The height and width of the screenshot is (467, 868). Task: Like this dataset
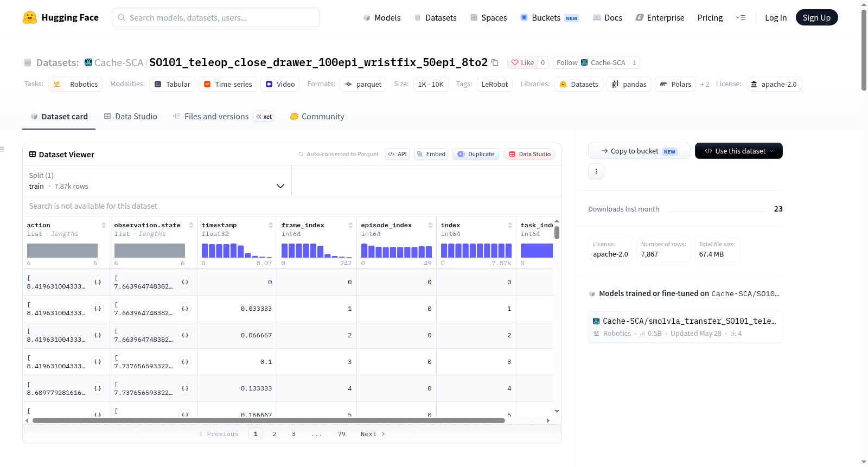(522, 62)
